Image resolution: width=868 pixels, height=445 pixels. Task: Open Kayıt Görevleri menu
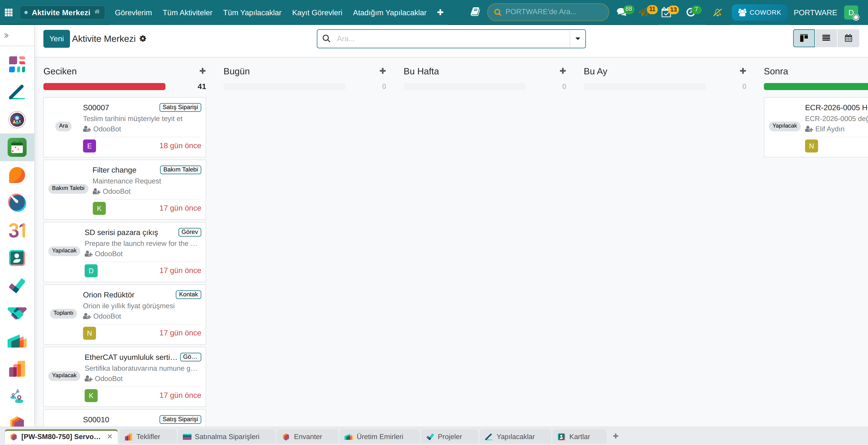pos(317,12)
